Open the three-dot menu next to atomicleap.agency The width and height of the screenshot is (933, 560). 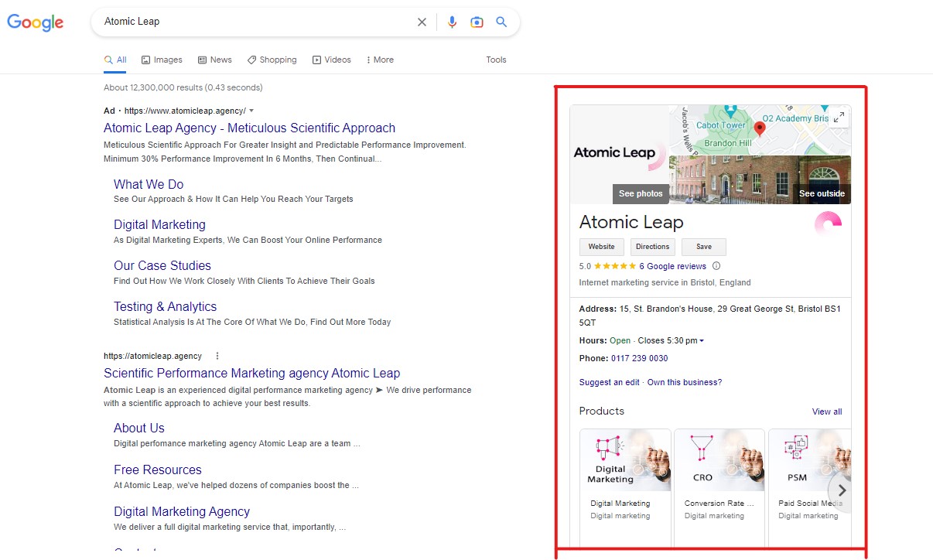pos(217,356)
